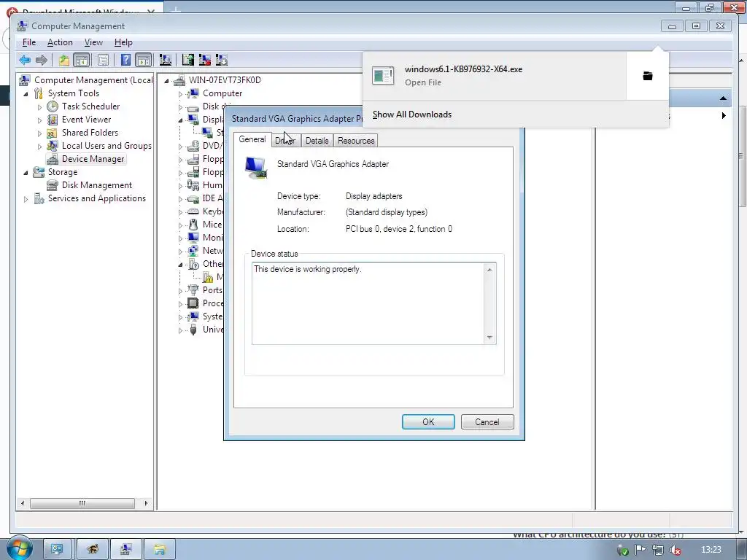Screen dimensions: 747x560
Task: Collapse the WIN-07EVT73FK0D root node
Action: point(166,80)
